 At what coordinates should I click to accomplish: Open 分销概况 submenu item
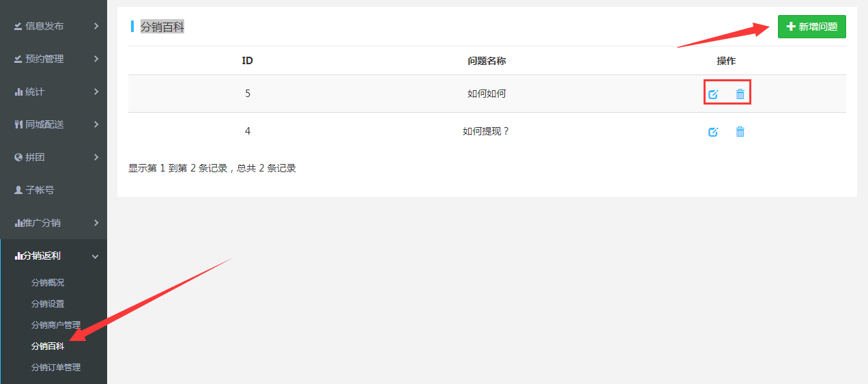coord(48,282)
